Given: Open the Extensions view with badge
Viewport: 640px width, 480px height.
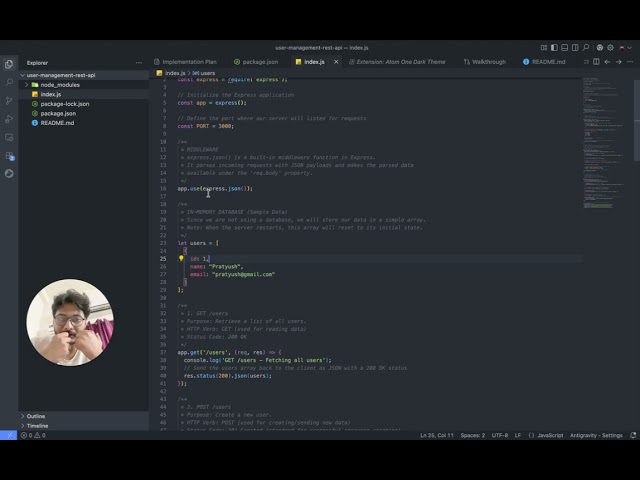Looking at the screenshot, I should 9,156.
